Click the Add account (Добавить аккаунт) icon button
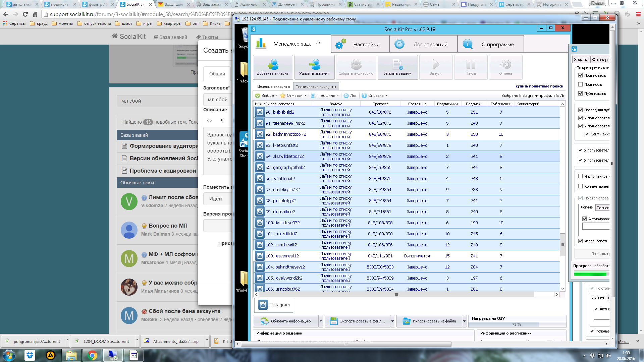The width and height of the screenshot is (644, 362). 273,67
